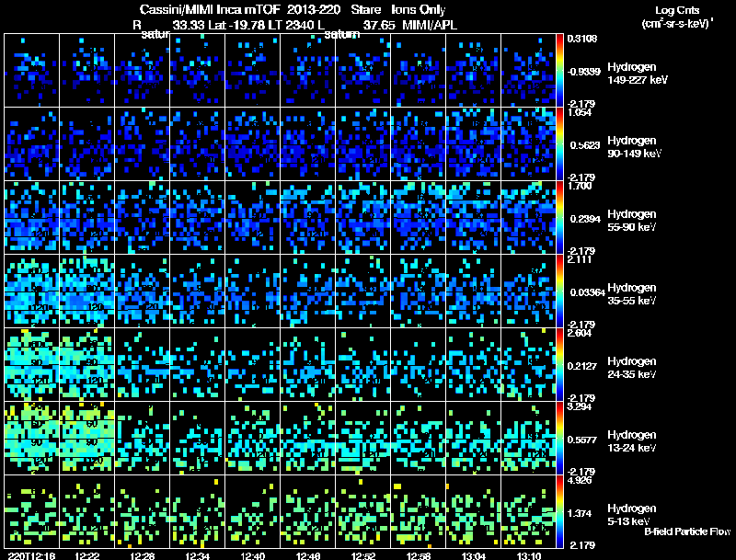Viewport: 736px width, 560px height.
Task: Select the 'Hydrogen 149-227 keV' row label
Action: (x=638, y=74)
